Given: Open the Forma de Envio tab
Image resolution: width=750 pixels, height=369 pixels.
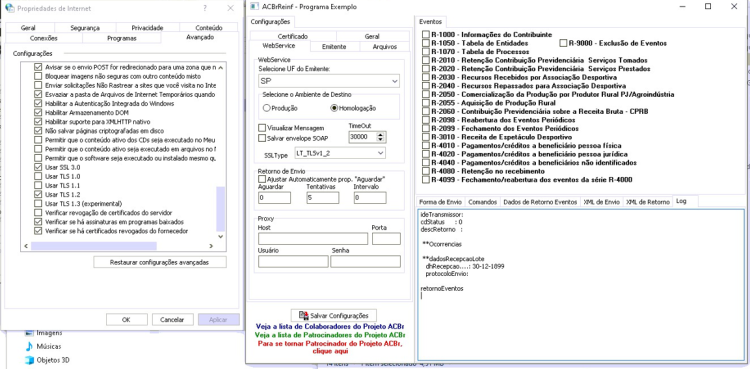Looking at the screenshot, I should point(441,202).
